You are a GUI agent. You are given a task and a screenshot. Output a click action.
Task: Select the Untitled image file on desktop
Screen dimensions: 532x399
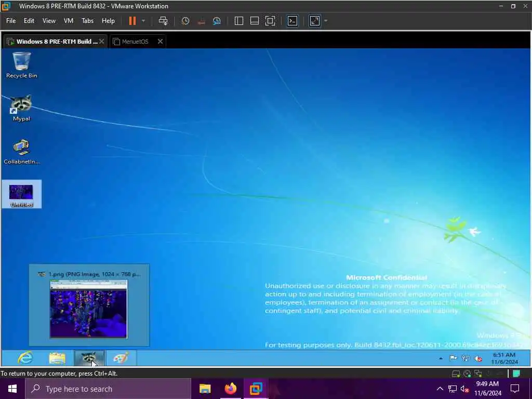coord(22,194)
